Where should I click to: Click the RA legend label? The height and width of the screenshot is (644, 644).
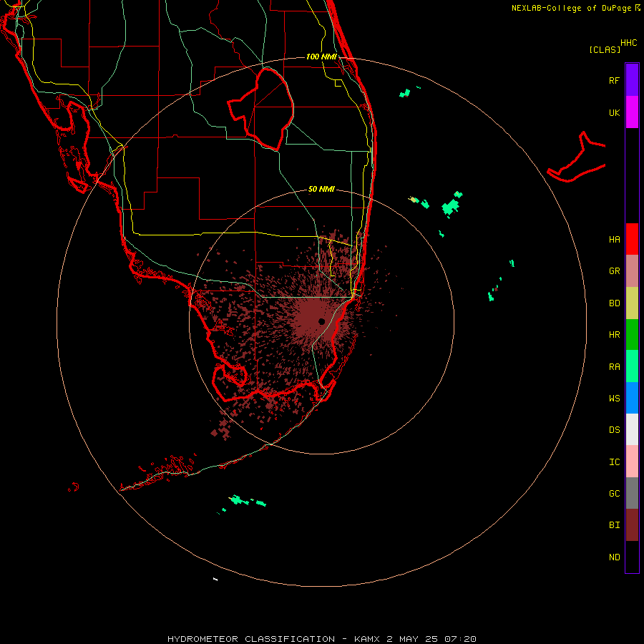614,367
